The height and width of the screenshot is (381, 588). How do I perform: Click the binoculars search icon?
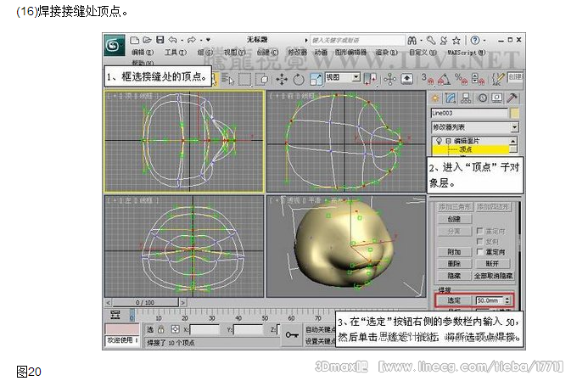pos(412,40)
